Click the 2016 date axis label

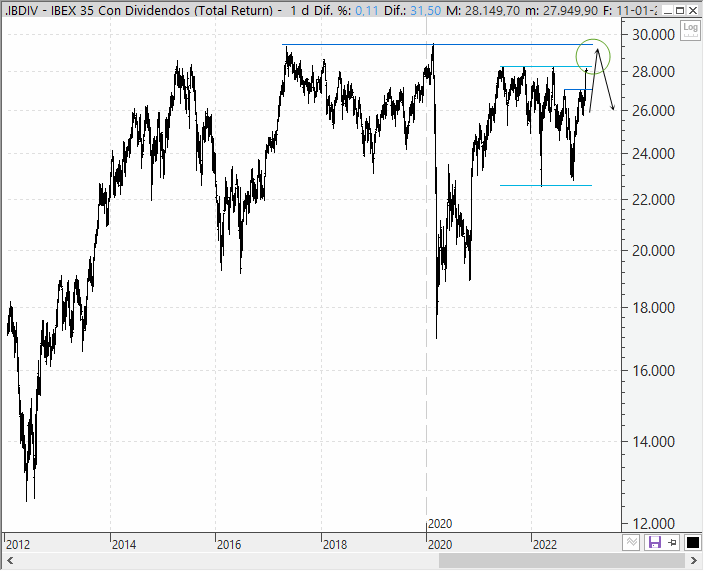coord(229,545)
